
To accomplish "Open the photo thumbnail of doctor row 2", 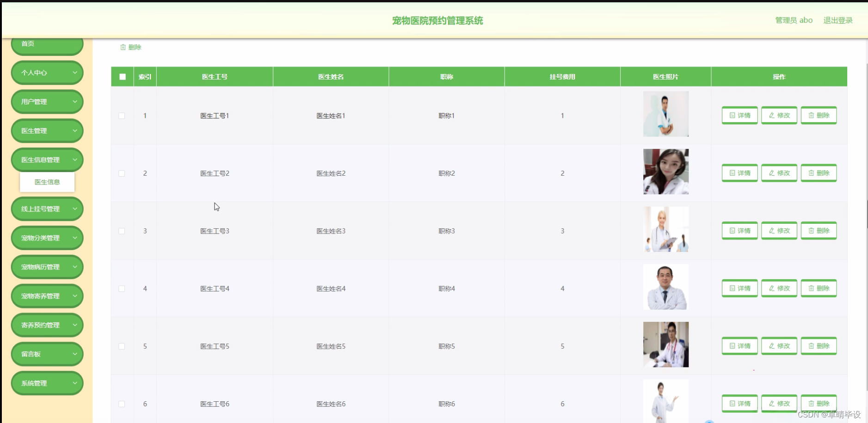I will pyautogui.click(x=665, y=172).
